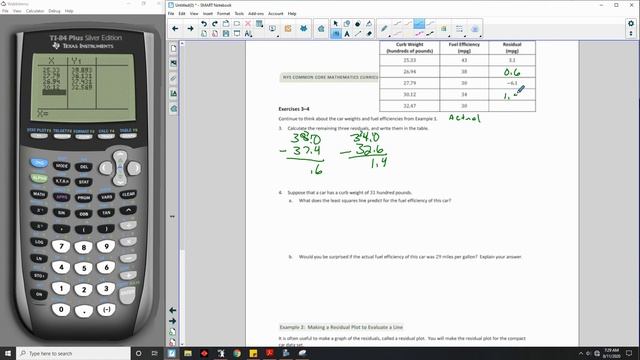
Task: Click the ENTER key on the calculator
Action: coord(127,294)
